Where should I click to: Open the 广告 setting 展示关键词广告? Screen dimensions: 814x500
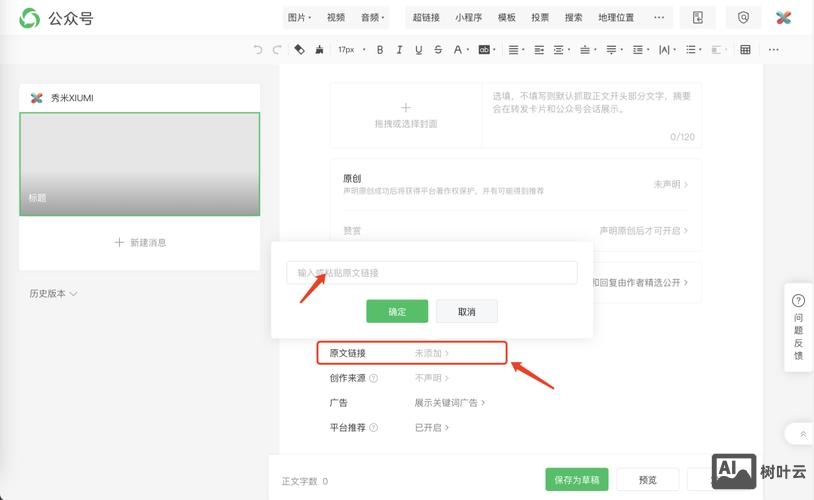pyautogui.click(x=450, y=402)
